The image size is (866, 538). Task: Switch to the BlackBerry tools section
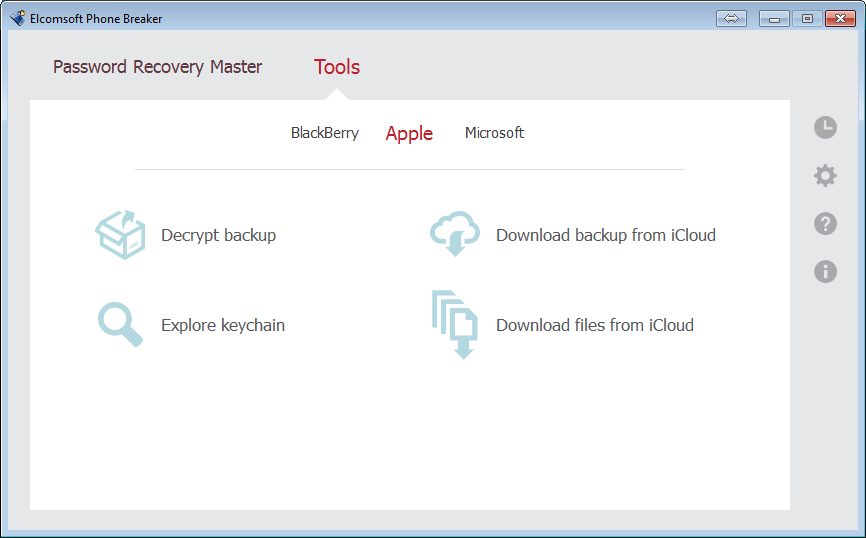click(325, 133)
